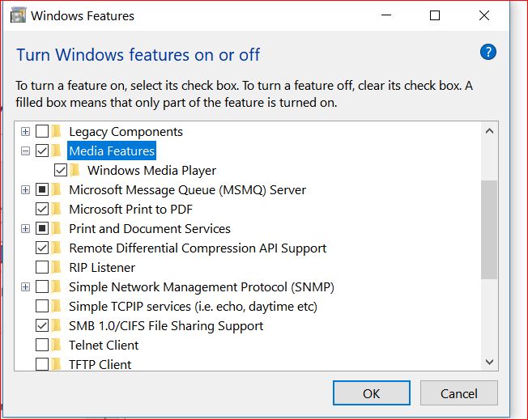Click the Windows Features title bar icon
The image size is (528, 420).
[18, 15]
